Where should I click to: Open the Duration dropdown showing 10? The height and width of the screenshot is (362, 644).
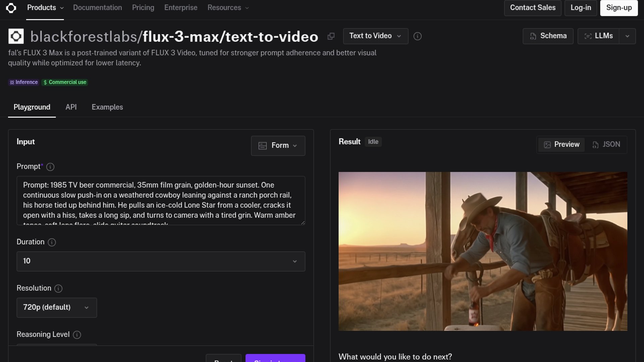(161, 261)
